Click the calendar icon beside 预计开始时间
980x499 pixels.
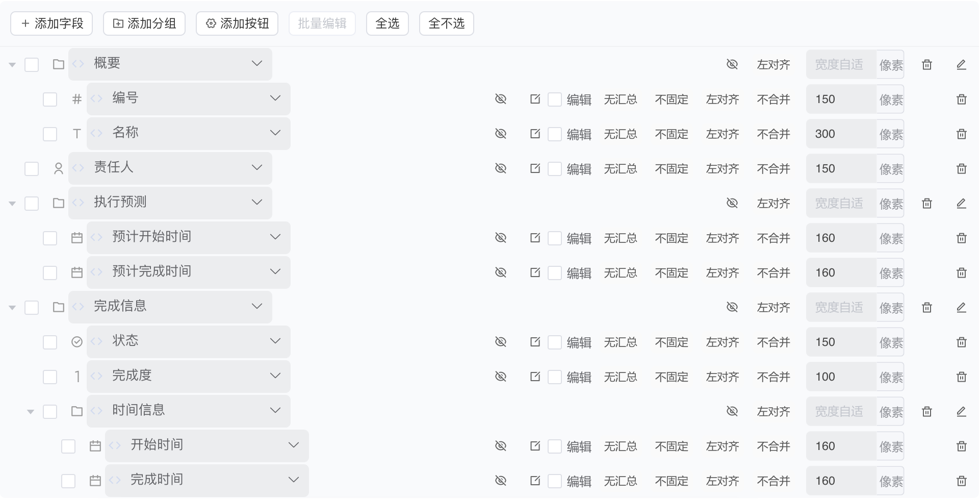(x=76, y=237)
